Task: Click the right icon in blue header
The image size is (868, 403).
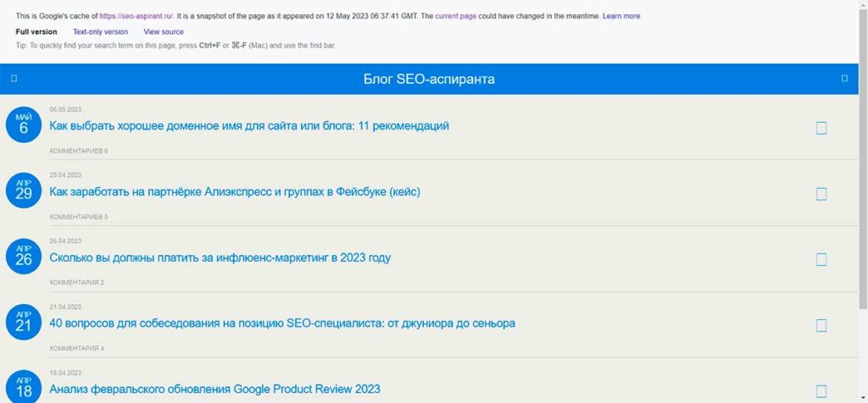Action: [844, 79]
